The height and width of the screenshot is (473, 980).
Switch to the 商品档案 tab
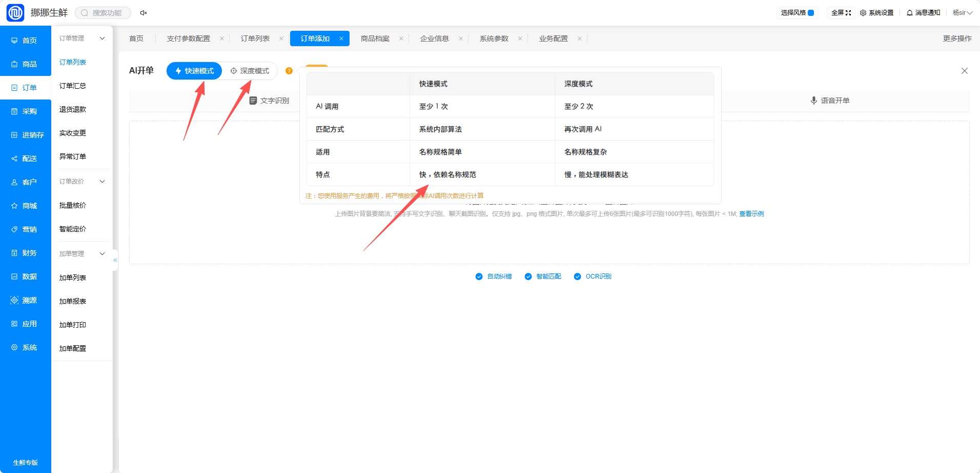[x=375, y=38]
